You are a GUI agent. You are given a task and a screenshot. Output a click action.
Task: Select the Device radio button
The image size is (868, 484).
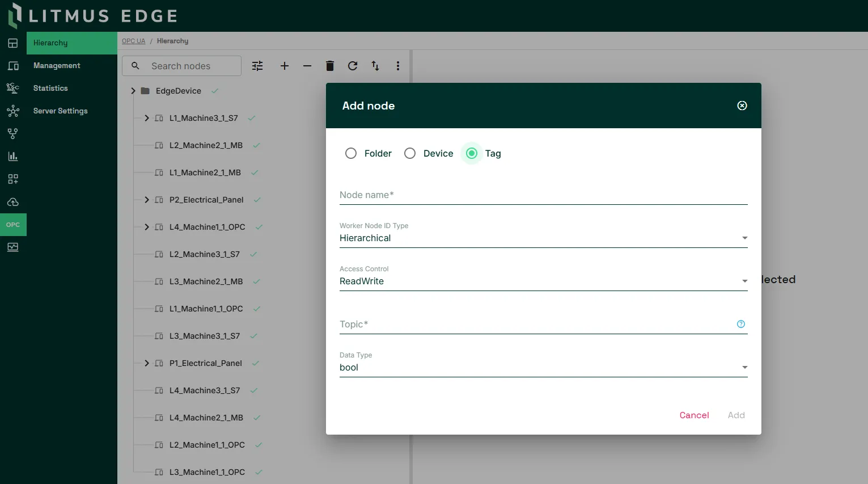pyautogui.click(x=410, y=153)
